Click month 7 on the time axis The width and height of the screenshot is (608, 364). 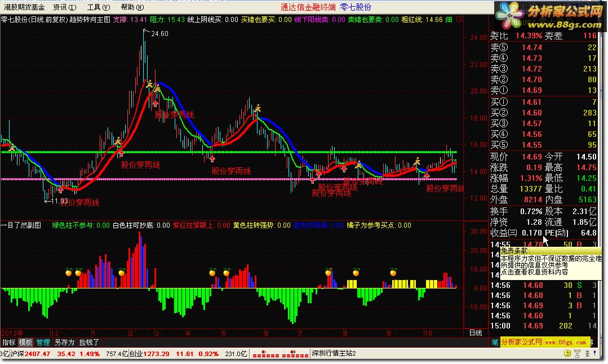[300, 333]
